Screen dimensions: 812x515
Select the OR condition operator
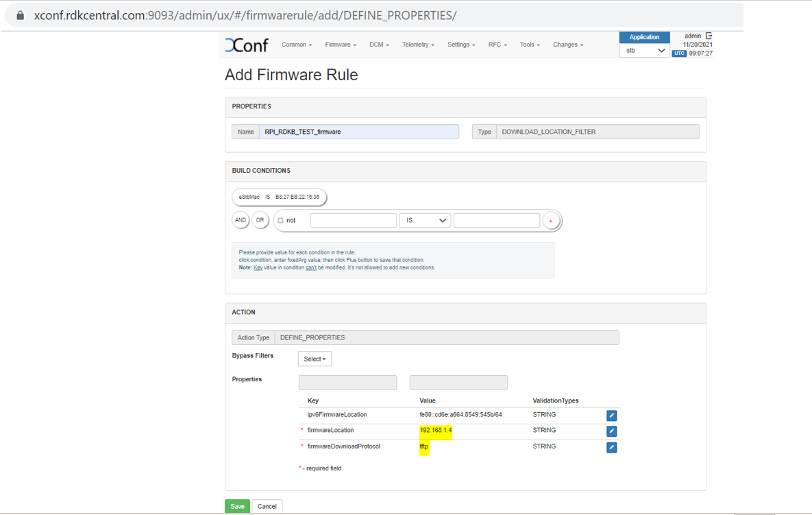(260, 220)
